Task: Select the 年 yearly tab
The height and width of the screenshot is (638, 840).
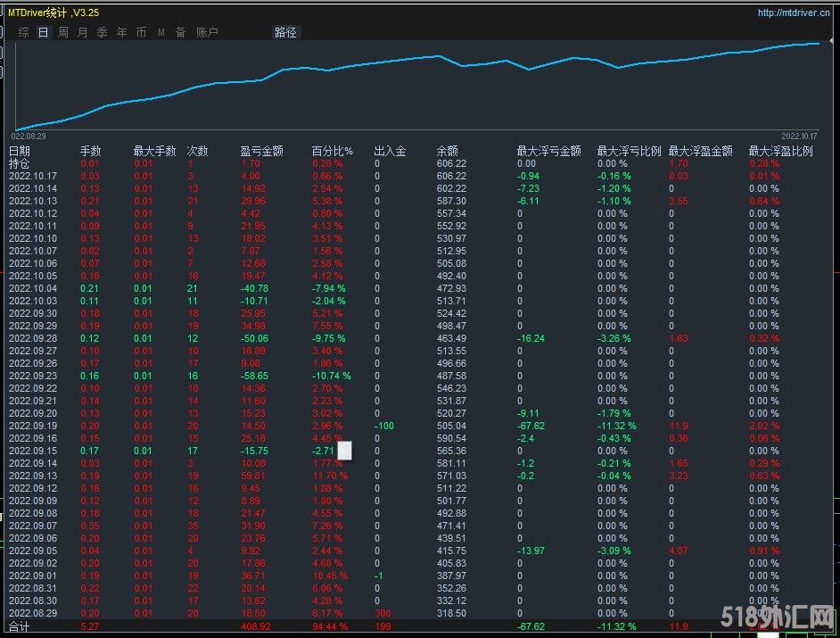Action: [x=122, y=32]
